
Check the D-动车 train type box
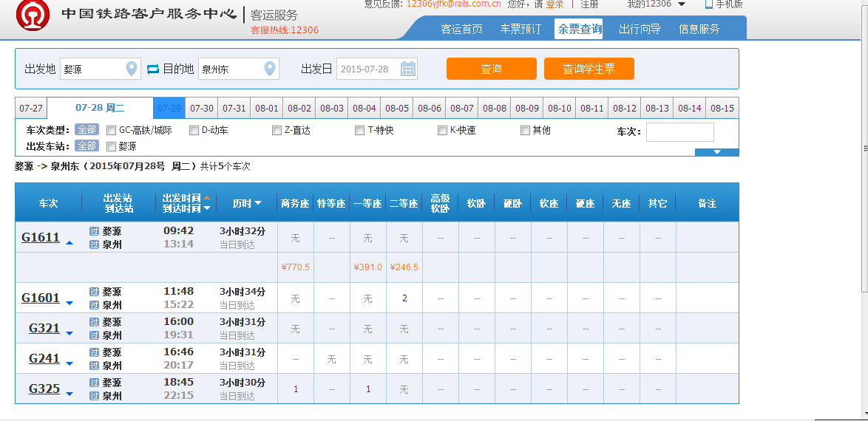coord(194,131)
